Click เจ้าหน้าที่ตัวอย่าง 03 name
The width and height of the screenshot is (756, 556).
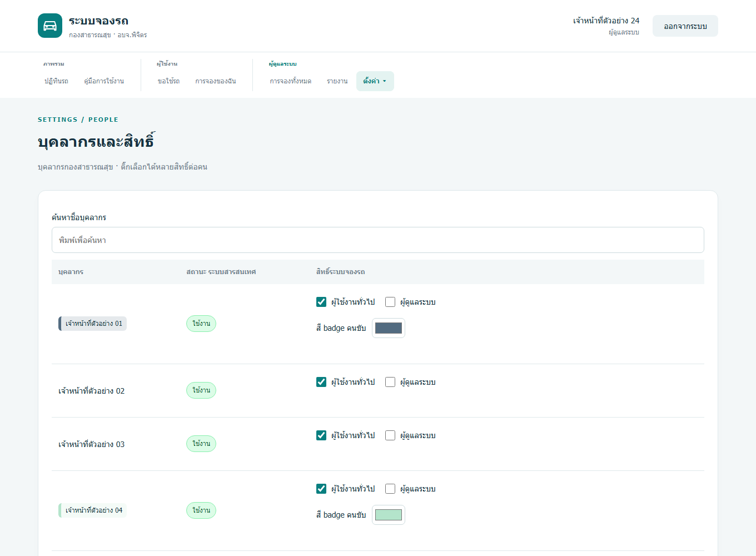tap(92, 444)
